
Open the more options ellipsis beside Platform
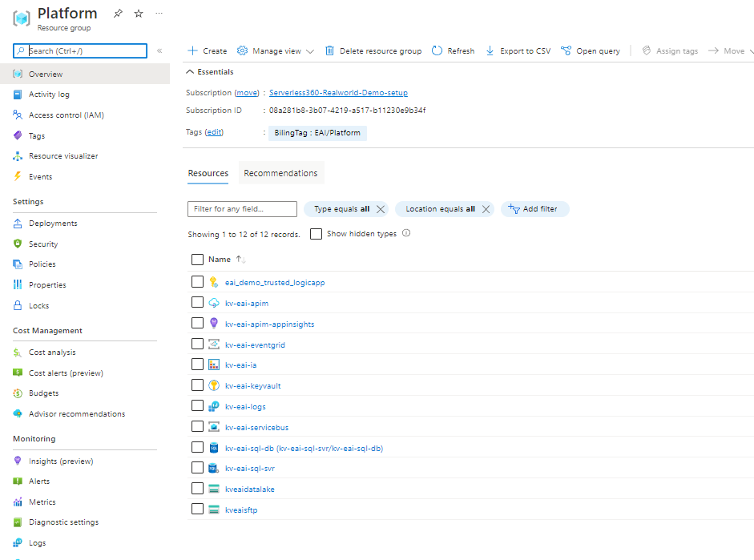click(x=159, y=14)
